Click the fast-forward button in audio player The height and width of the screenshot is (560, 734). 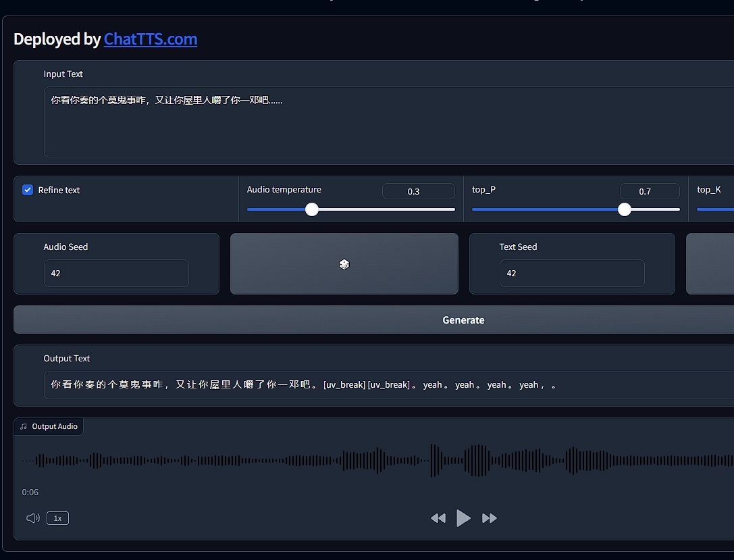[490, 518]
